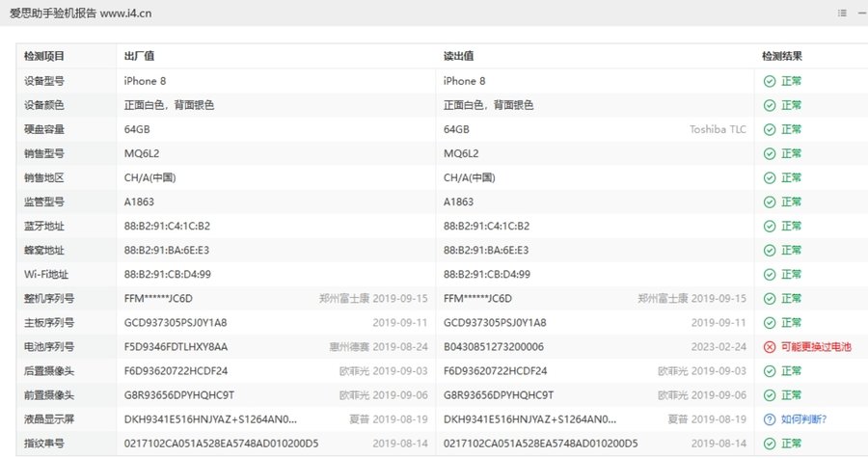Click green check icon in 后置摄像头 row

point(770,371)
